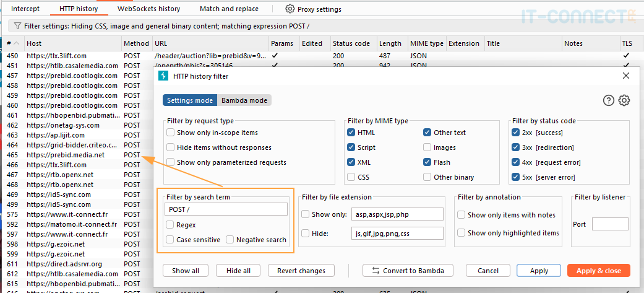Open the filter dialog help icon

[x=609, y=100]
